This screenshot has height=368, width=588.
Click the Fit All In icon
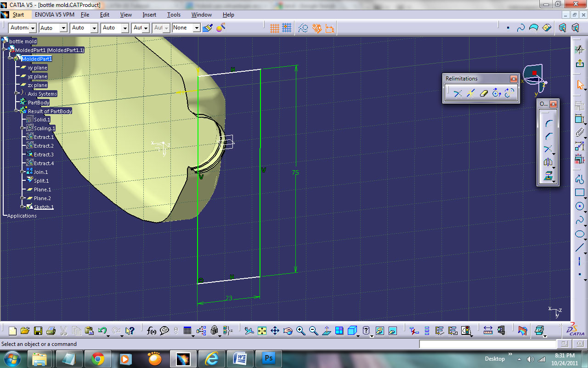262,330
